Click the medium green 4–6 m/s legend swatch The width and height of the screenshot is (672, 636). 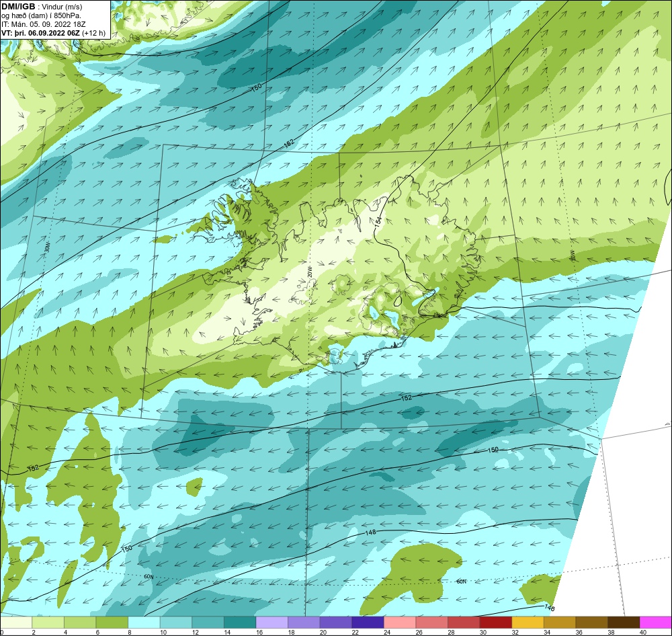80,623
